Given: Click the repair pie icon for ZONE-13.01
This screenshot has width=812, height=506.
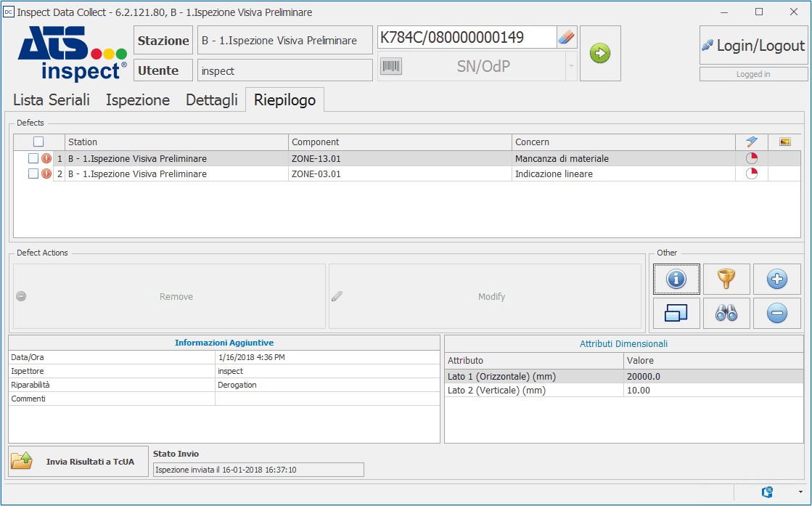Looking at the screenshot, I should tap(752, 158).
